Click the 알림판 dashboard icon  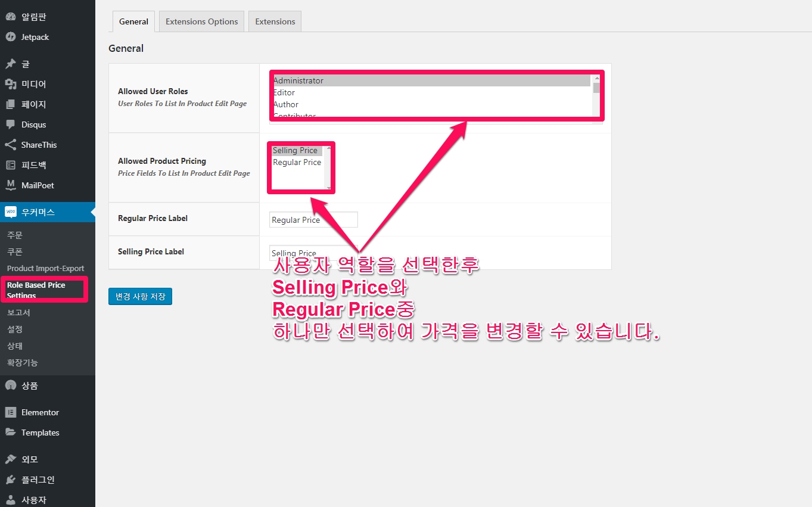10,17
